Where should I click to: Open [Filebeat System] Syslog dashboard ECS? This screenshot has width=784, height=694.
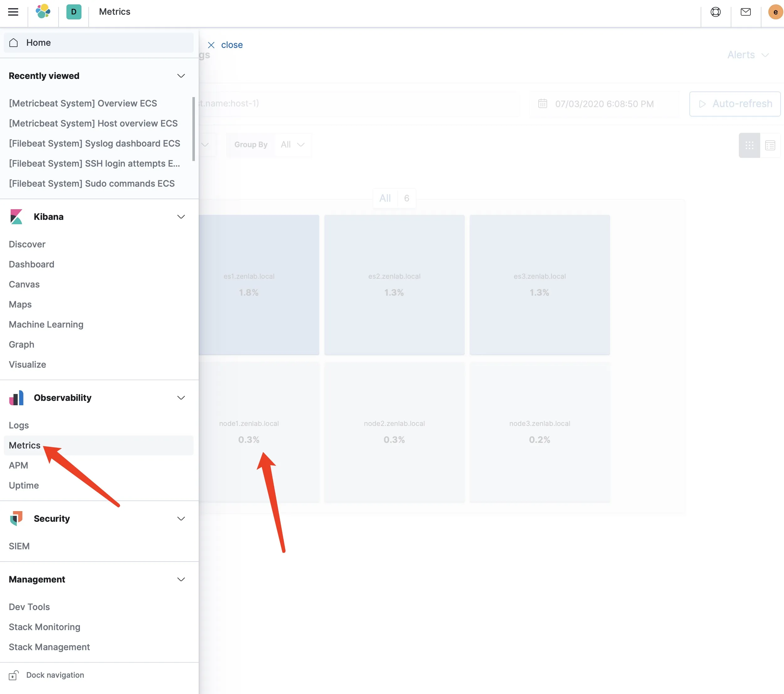coord(94,143)
